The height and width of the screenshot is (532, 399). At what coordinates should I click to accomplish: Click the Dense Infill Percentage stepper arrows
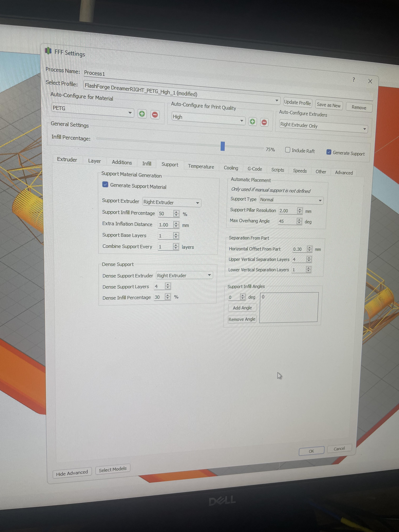168,296
